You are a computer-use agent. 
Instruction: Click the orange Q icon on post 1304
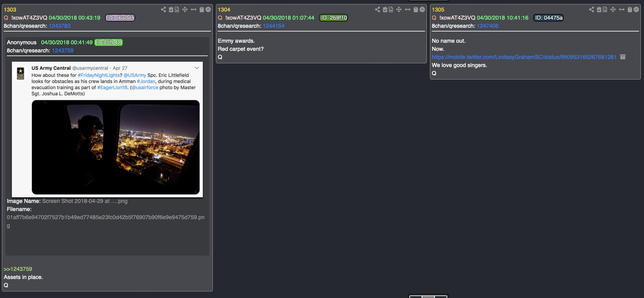220,18
